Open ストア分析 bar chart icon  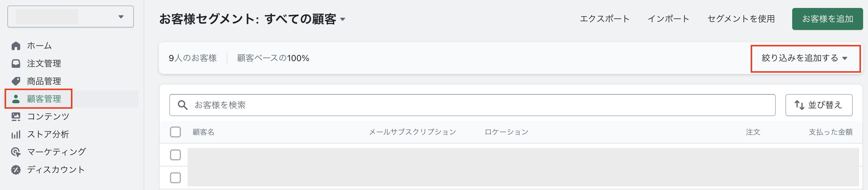pos(16,134)
